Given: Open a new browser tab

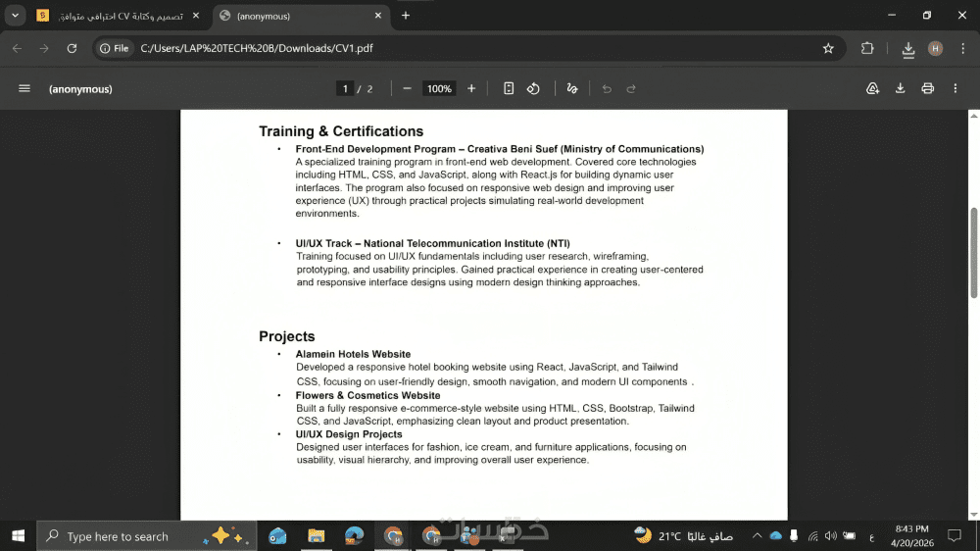Looking at the screenshot, I should point(406,16).
